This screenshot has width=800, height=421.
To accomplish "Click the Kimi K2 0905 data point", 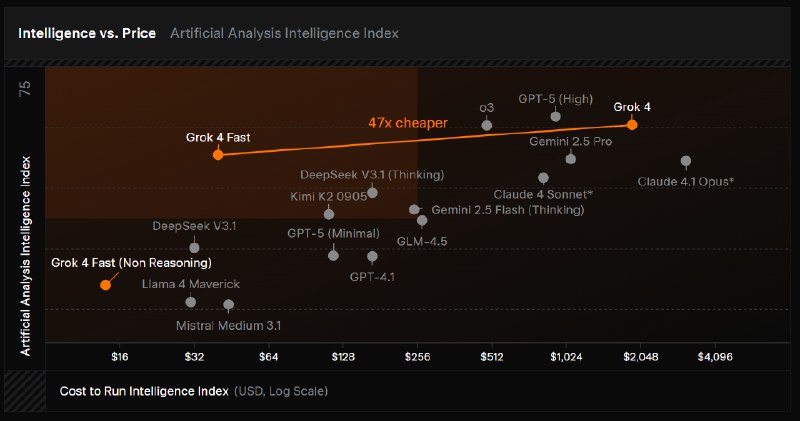I will coord(329,214).
